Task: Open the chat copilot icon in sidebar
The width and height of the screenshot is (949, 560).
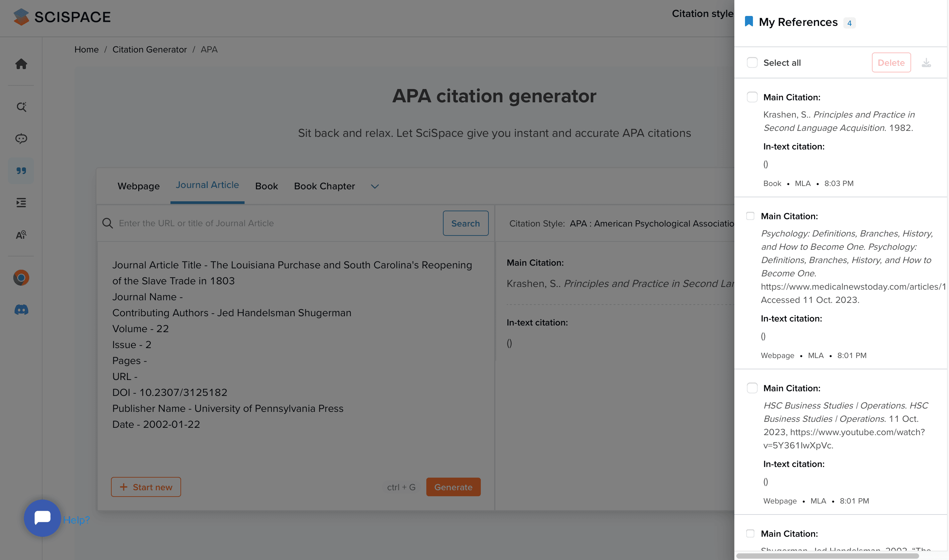Action: (x=21, y=139)
